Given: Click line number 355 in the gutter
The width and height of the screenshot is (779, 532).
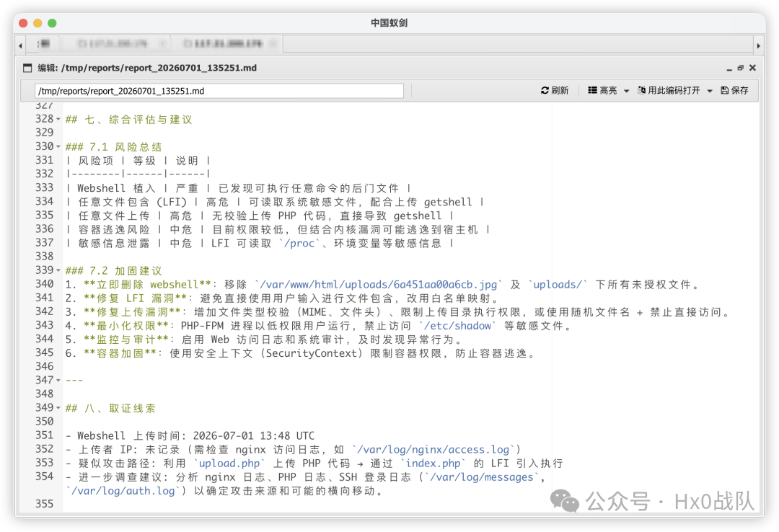Looking at the screenshot, I should pos(44,504).
